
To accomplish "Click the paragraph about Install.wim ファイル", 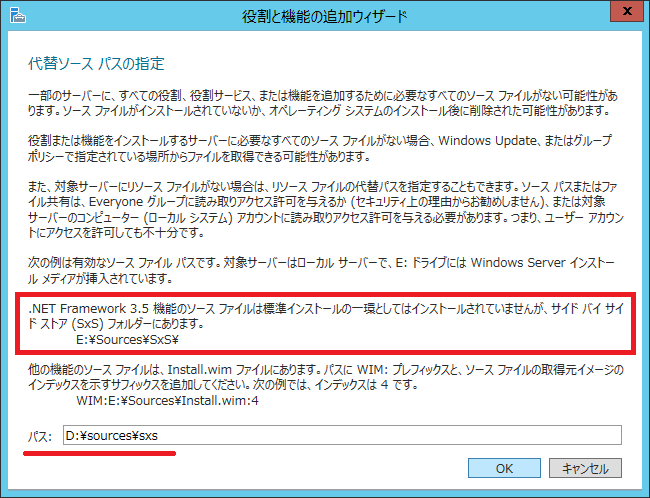I will [324, 378].
